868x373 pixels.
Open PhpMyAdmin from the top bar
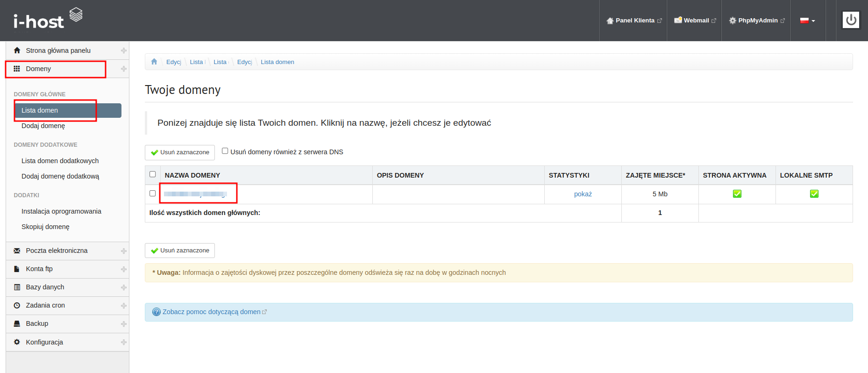[x=757, y=21]
